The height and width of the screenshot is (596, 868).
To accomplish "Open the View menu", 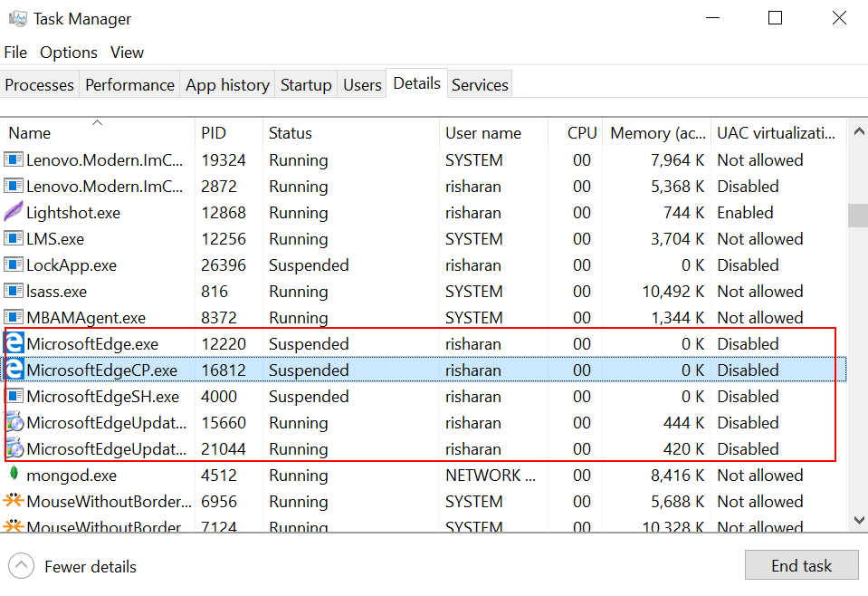I will 127,53.
